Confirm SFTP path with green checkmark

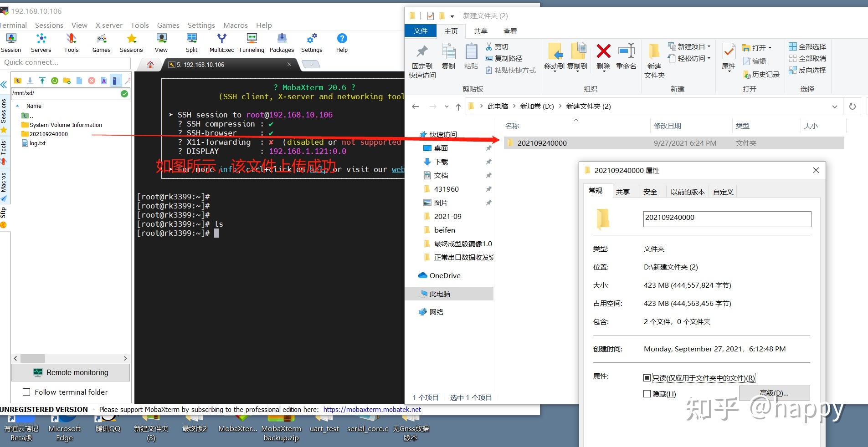point(124,93)
